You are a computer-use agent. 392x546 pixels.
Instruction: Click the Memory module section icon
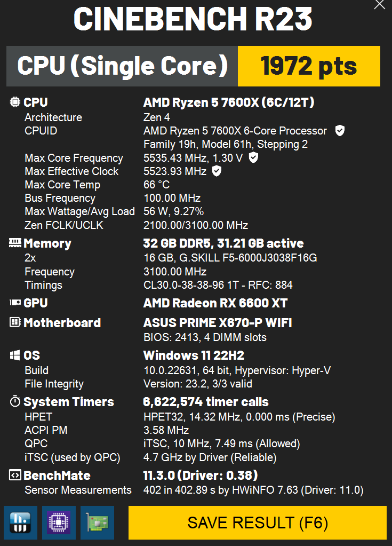click(15, 243)
